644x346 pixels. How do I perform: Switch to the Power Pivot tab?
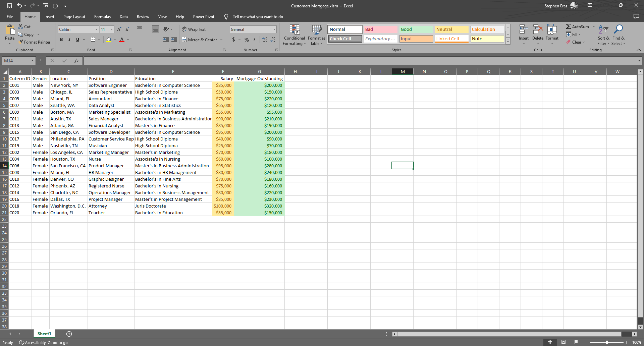point(204,17)
